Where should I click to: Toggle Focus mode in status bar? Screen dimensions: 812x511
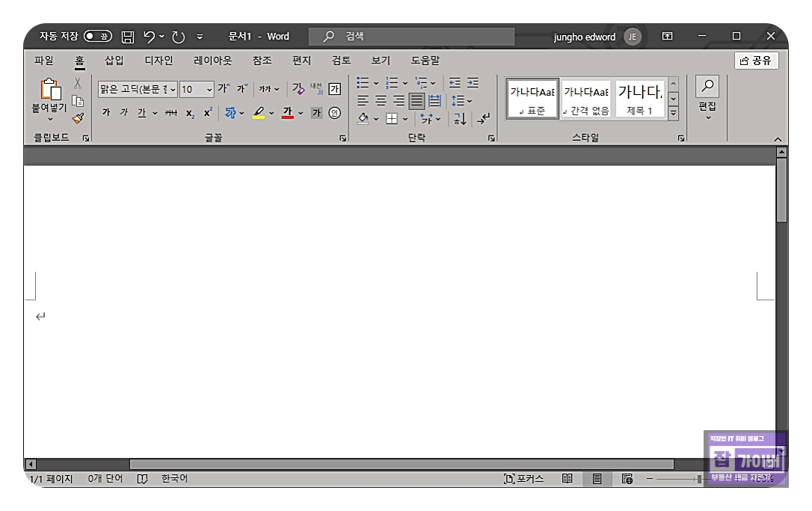click(524, 478)
